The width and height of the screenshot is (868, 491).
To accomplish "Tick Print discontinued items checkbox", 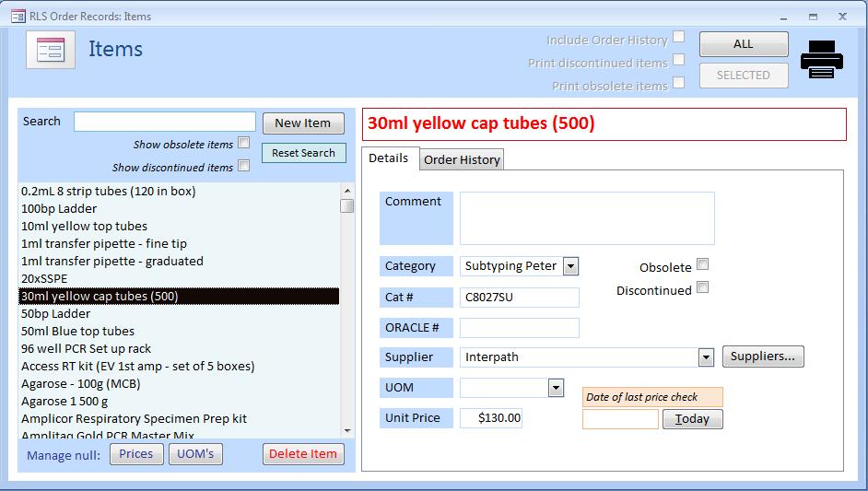I will click(x=679, y=60).
